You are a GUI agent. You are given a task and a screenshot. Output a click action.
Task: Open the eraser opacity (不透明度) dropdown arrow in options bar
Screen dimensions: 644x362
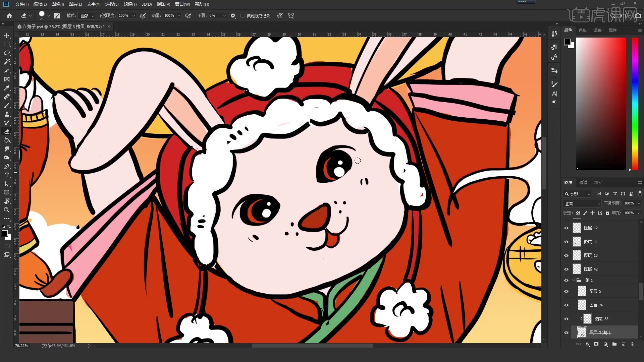(133, 16)
